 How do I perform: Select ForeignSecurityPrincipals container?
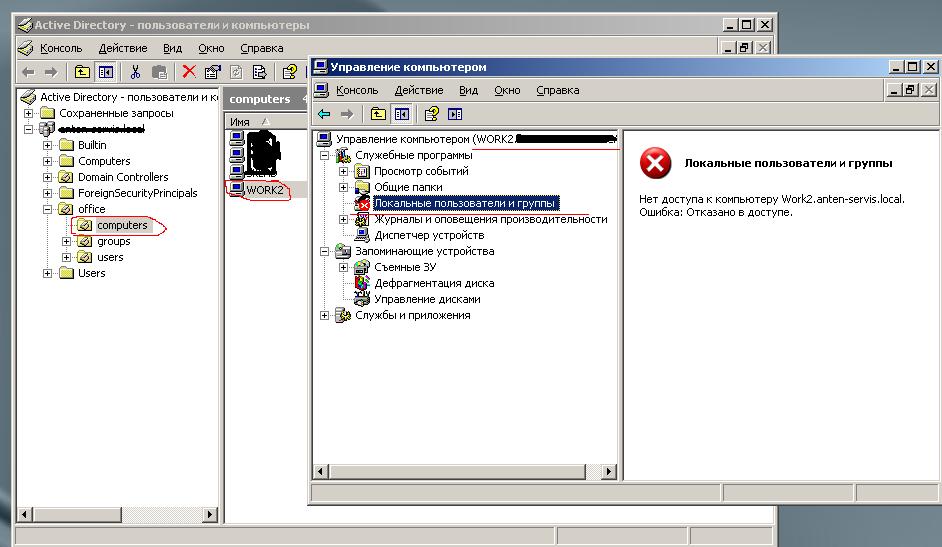(138, 193)
